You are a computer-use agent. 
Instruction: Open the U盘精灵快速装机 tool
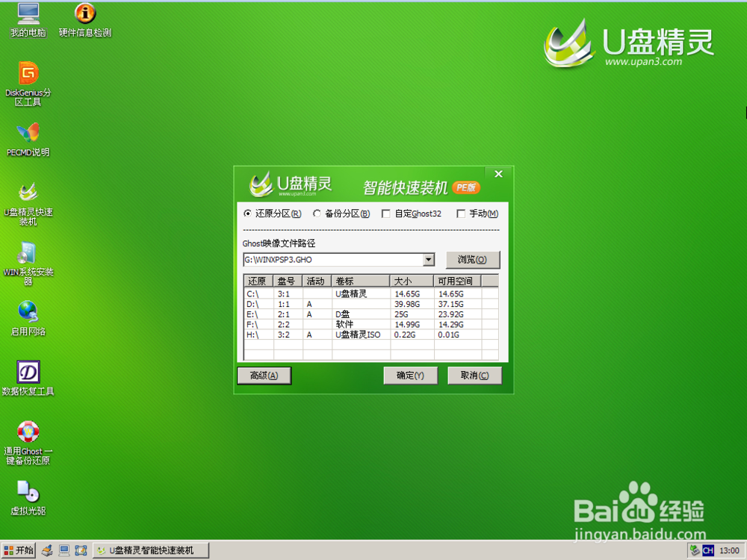[28, 202]
